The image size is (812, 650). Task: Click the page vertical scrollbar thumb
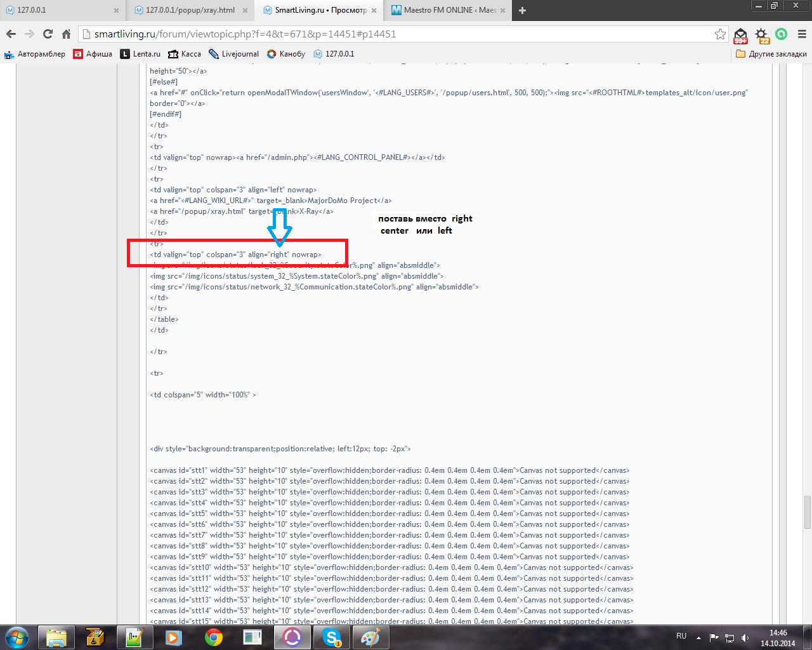807,511
